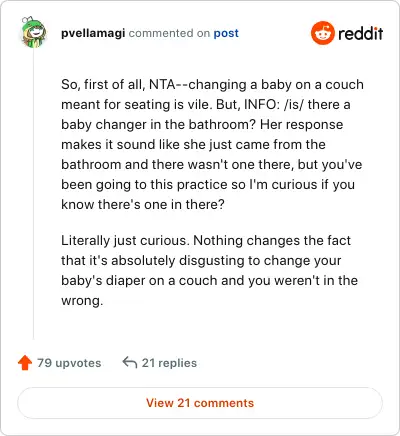Click the reddit wordmark text
This screenshot has height=436, width=400.
tap(360, 33)
